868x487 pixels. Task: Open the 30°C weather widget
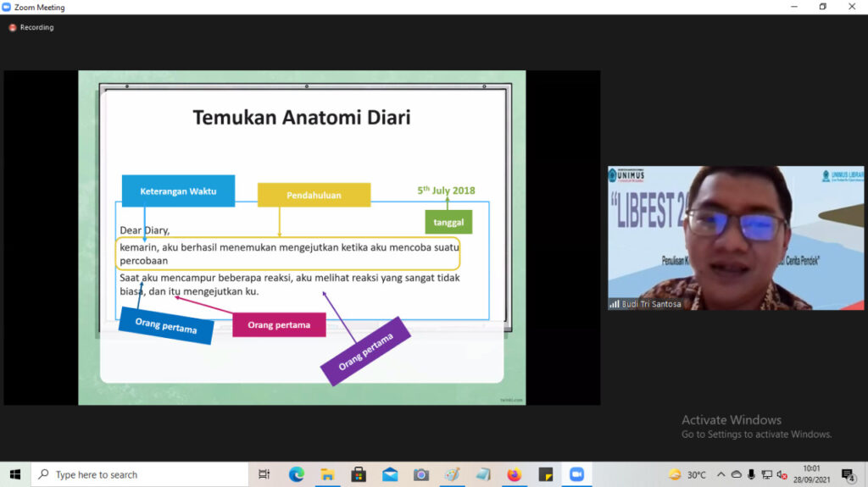[687, 474]
